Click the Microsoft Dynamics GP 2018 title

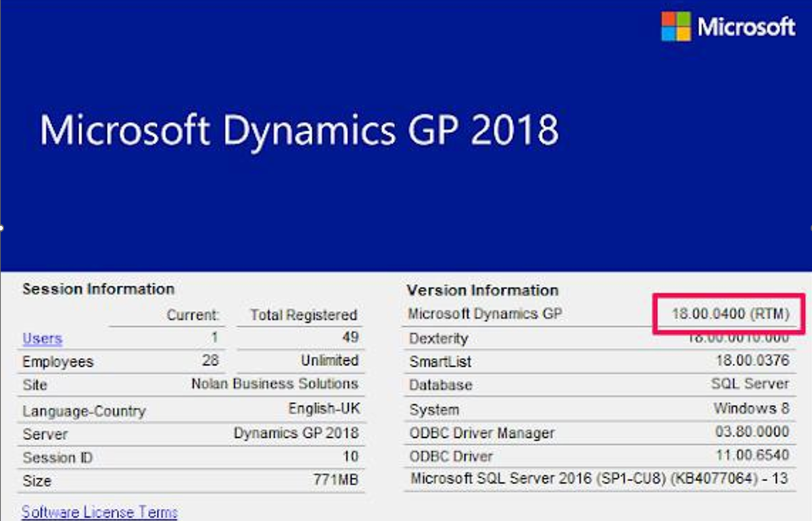point(299,130)
